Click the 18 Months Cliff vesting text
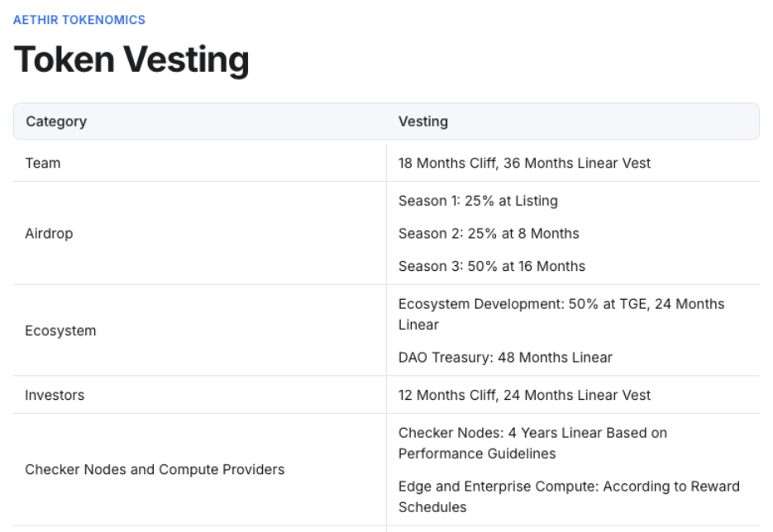The image size is (773, 532). (524, 164)
